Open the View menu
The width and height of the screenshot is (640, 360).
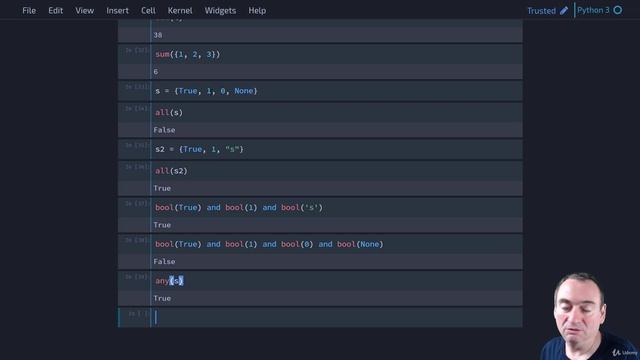click(84, 11)
